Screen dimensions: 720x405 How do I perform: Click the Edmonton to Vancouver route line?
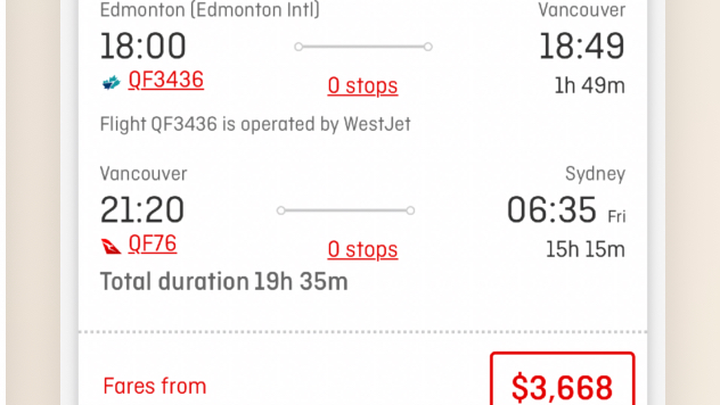tap(363, 46)
